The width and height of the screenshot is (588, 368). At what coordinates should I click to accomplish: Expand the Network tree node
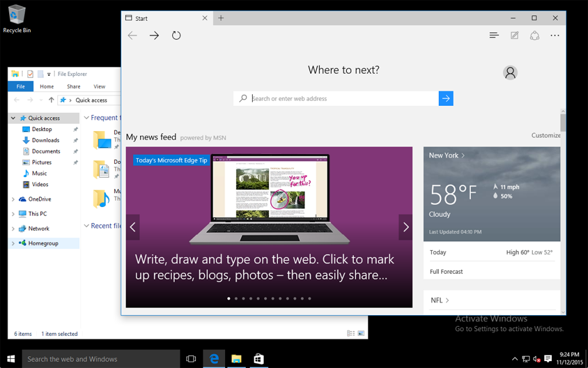click(13, 228)
